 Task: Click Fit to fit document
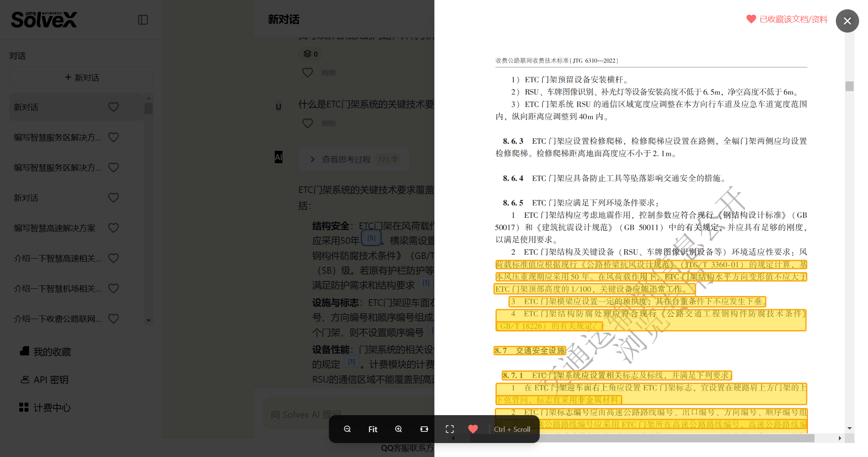click(373, 429)
